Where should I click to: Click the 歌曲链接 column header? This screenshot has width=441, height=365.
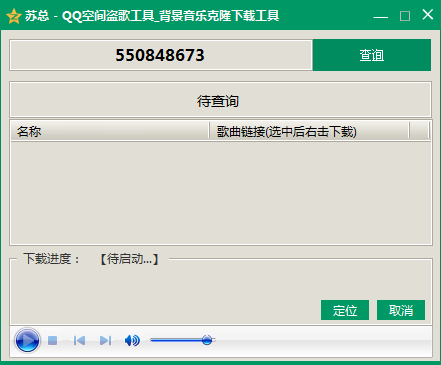coord(309,131)
